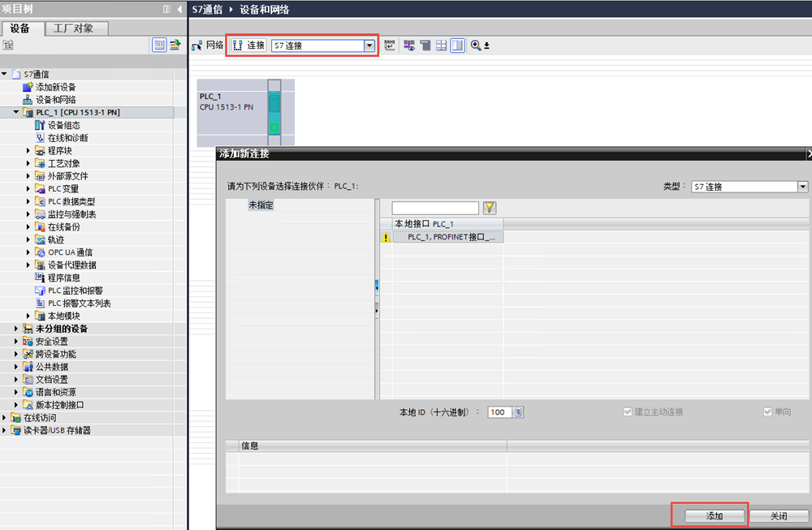Click the filter funnel icon in dialog
Screen dimensions: 812x530
[x=490, y=209]
